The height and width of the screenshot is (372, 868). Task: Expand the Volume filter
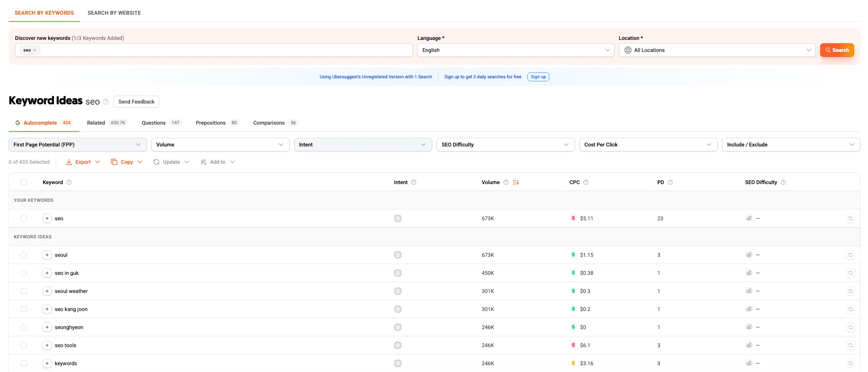coord(220,145)
